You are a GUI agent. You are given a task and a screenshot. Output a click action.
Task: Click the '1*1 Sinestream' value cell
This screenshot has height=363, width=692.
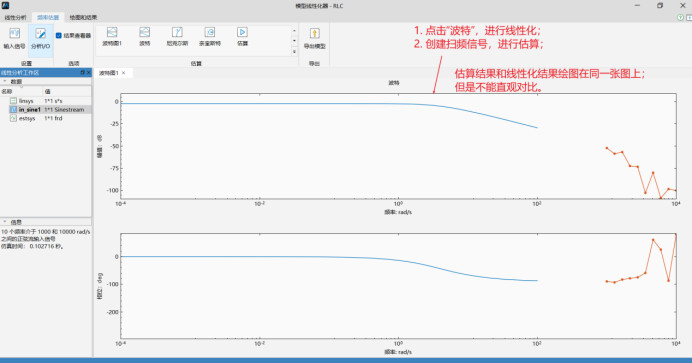pyautogui.click(x=64, y=109)
